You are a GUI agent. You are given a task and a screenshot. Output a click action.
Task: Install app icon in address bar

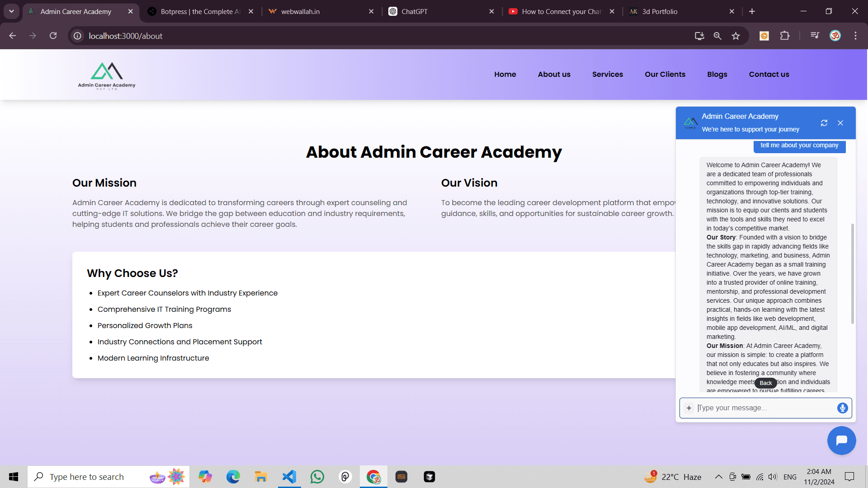click(x=699, y=36)
